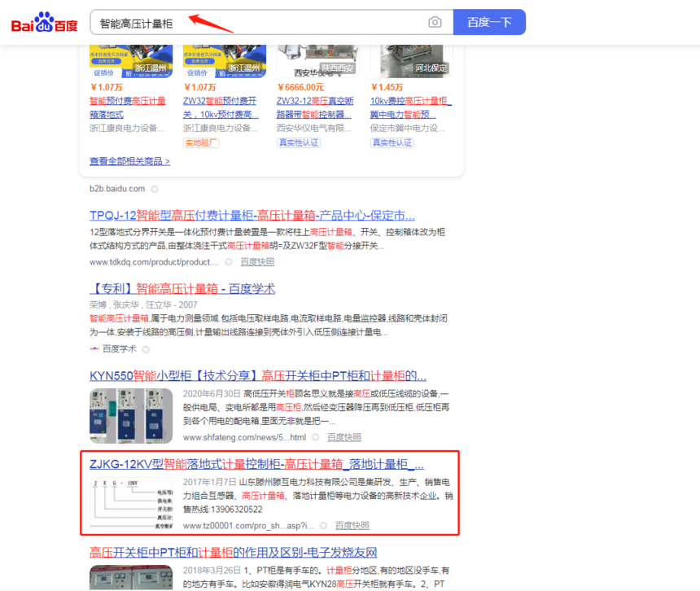The width and height of the screenshot is (700, 591).
Task: Click the b2b.baidu.com source address
Action: tap(117, 189)
